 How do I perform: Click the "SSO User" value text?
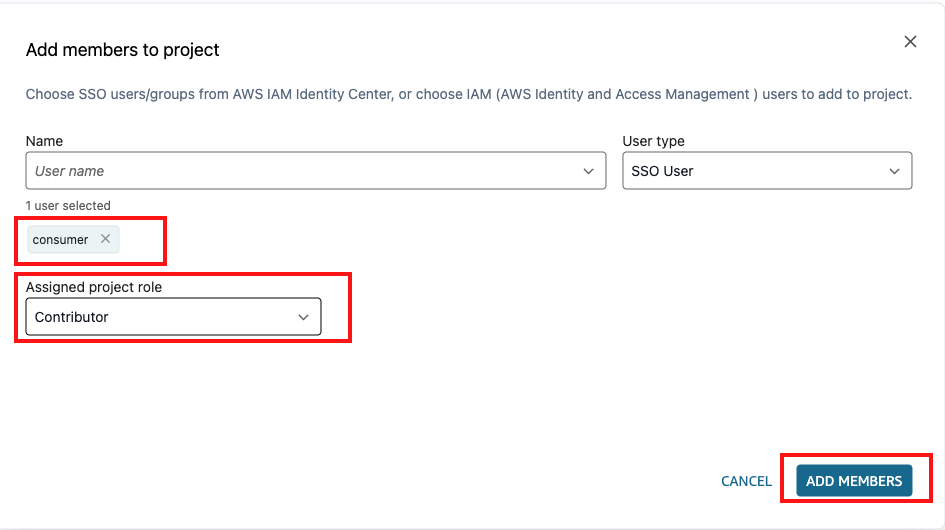tap(662, 171)
